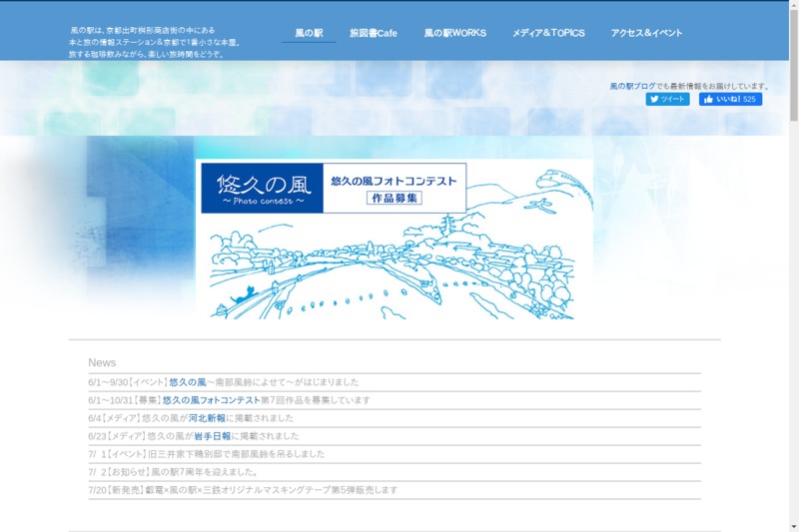The height and width of the screenshot is (532, 799).
Task: Visit the 岩手日報 news link
Action: [212, 436]
